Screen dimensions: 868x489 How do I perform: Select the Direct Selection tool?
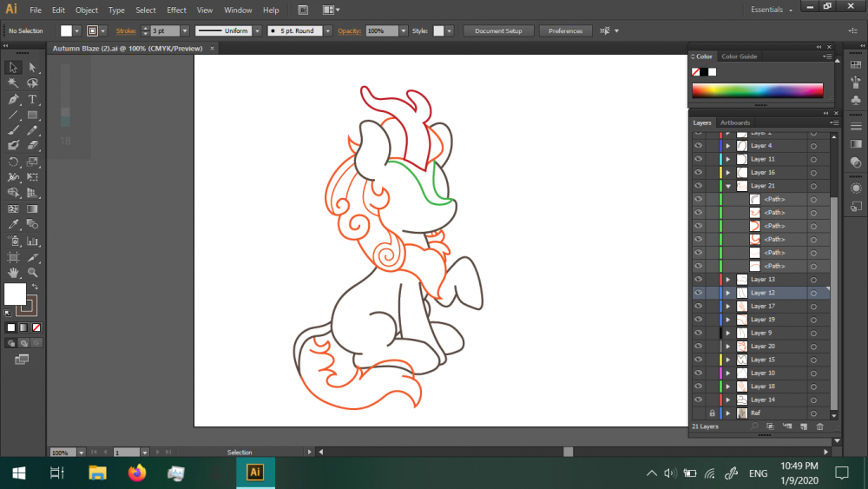tap(33, 68)
